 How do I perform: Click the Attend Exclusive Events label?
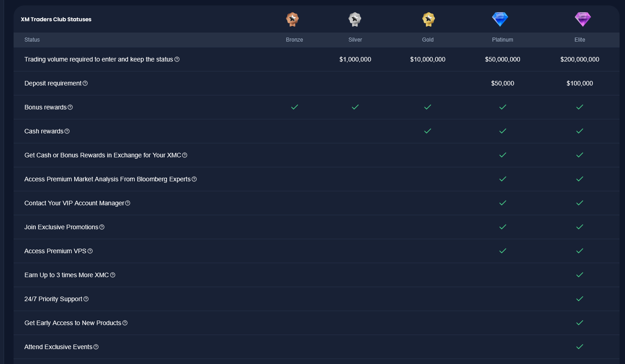click(58, 347)
